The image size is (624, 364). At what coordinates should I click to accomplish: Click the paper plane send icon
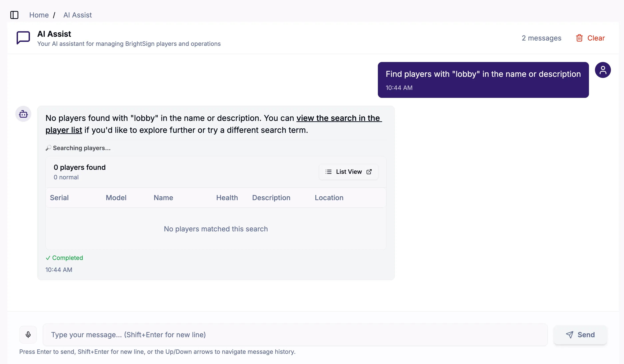coord(569,335)
